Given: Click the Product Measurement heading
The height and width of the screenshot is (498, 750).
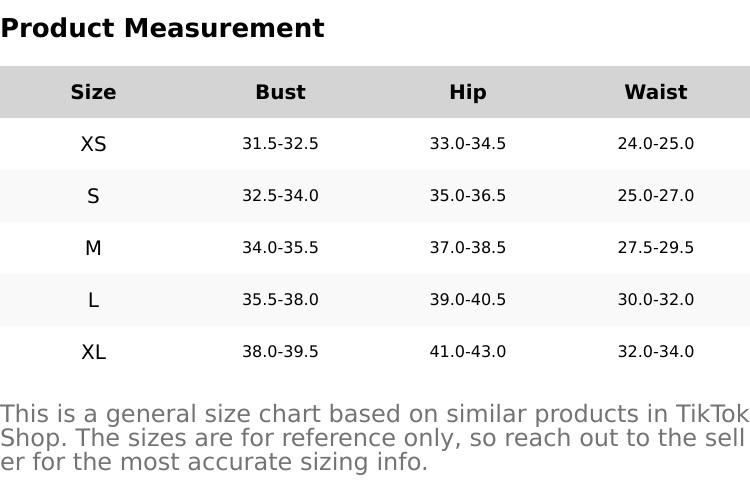Looking at the screenshot, I should point(162,29).
